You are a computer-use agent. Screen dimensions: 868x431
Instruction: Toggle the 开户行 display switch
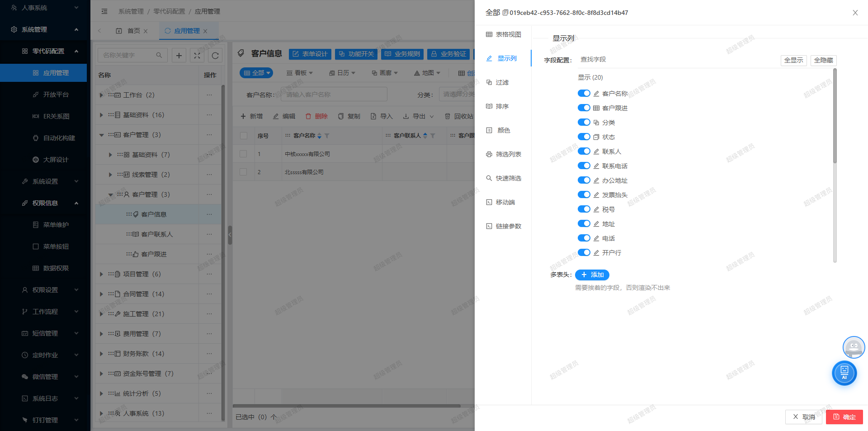(584, 252)
